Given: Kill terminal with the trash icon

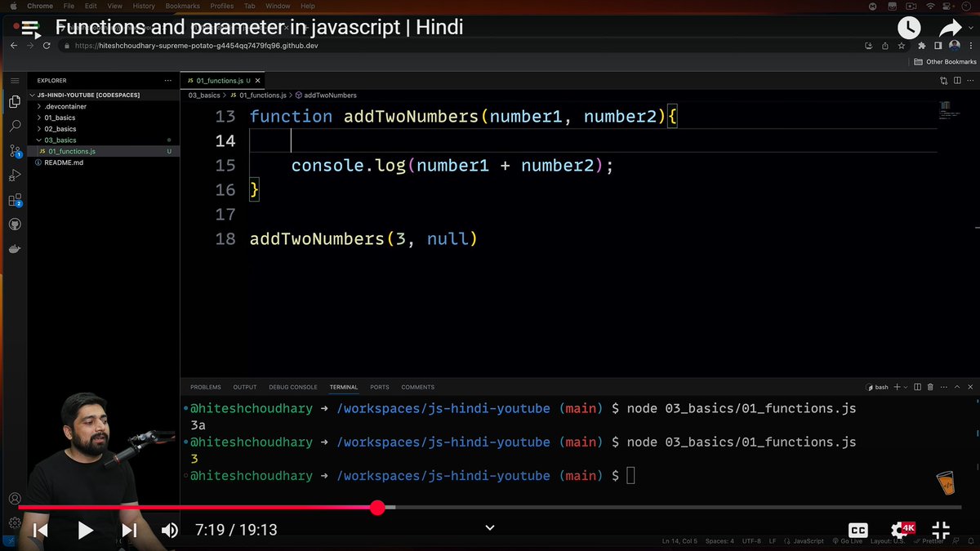Looking at the screenshot, I should tap(929, 387).
